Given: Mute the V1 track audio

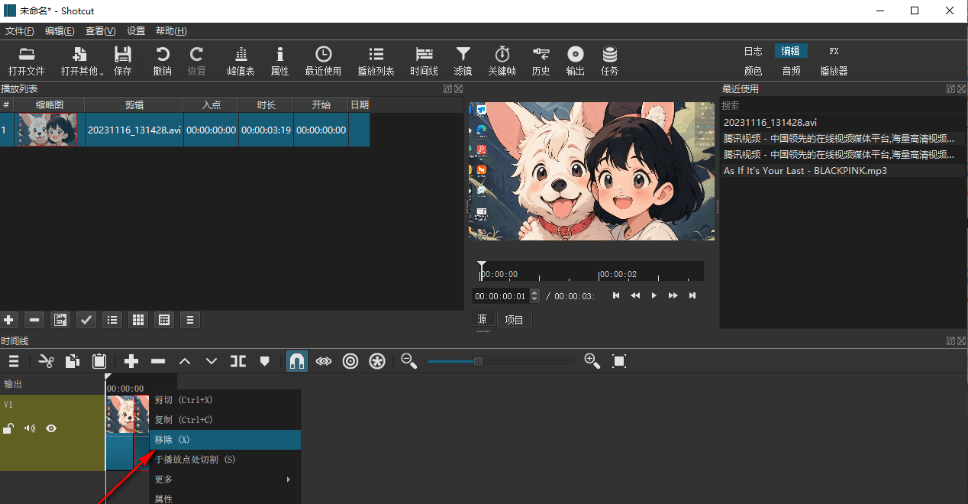Looking at the screenshot, I should tap(30, 429).
